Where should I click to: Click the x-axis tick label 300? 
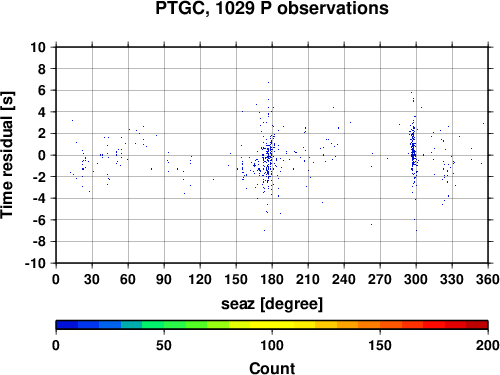pyautogui.click(x=416, y=279)
